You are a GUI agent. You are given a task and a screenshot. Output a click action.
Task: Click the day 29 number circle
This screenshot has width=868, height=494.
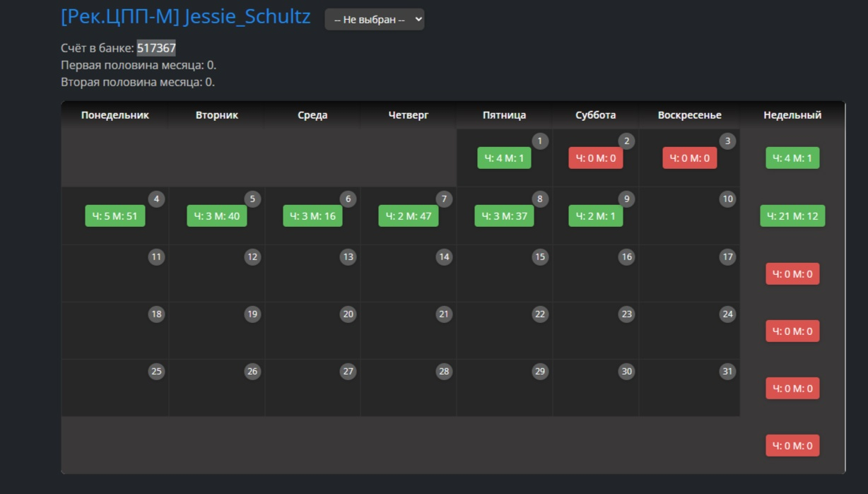click(540, 372)
